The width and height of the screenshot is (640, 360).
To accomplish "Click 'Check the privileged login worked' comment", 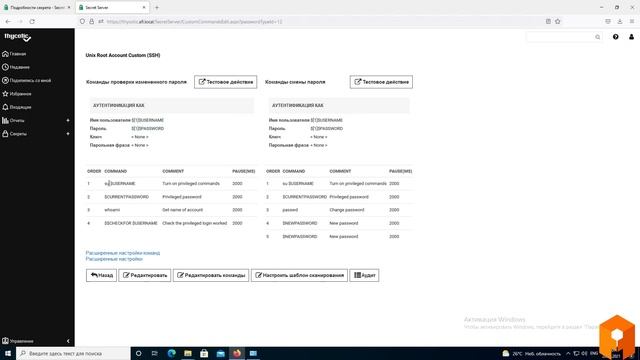I will pyautogui.click(x=194, y=223).
